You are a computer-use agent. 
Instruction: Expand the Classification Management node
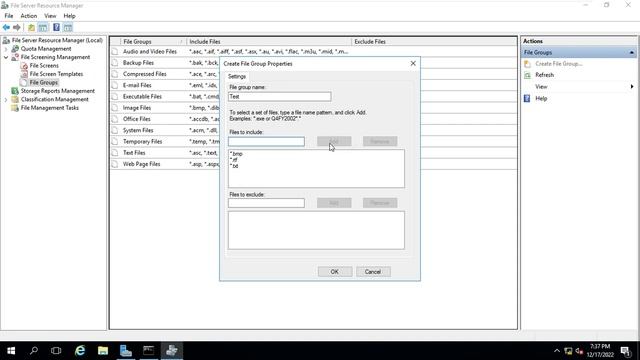6,100
